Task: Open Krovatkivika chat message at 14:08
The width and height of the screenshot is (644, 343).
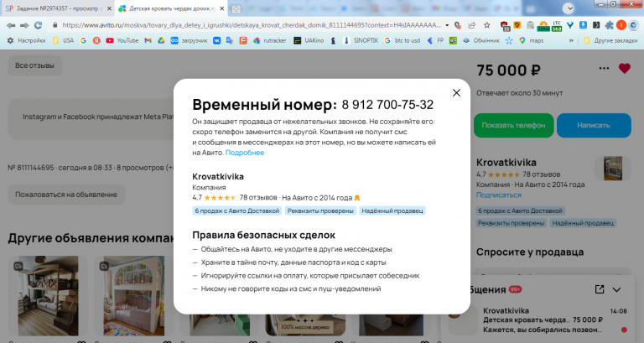Action: tap(543, 320)
